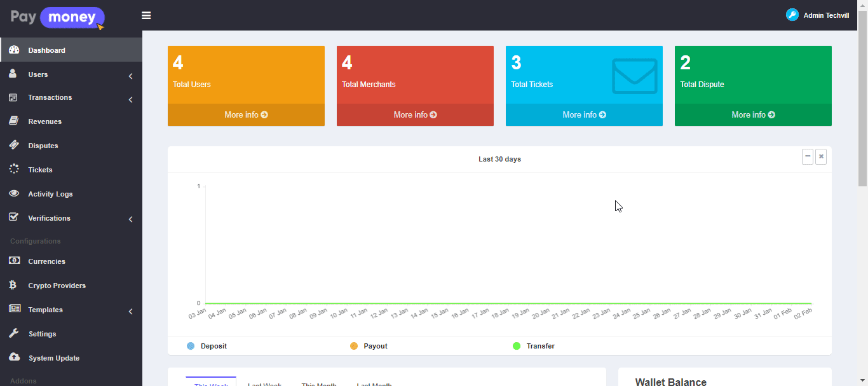Viewport: 868px width, 386px height.
Task: Open Disputes via its ticket icon
Action: (13, 145)
